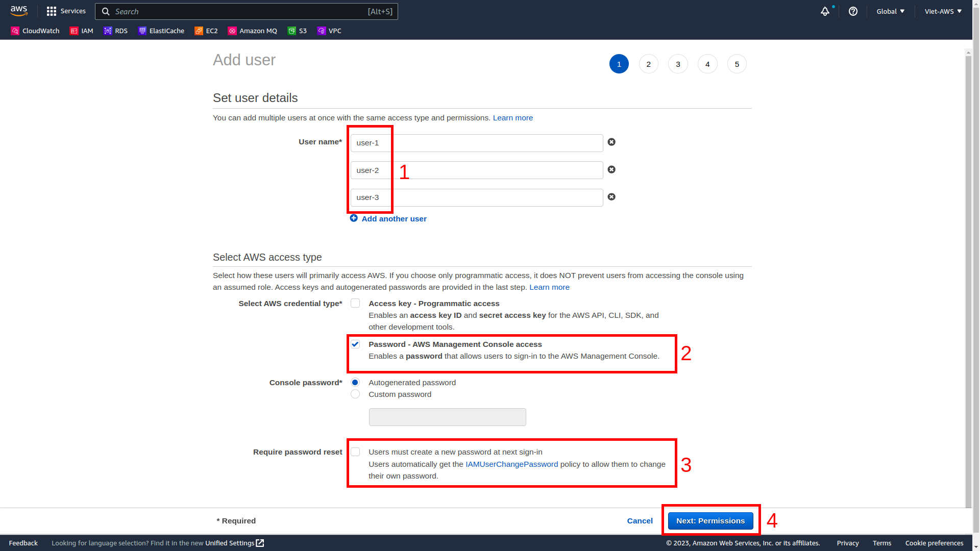Open the notifications bell

click(825, 11)
